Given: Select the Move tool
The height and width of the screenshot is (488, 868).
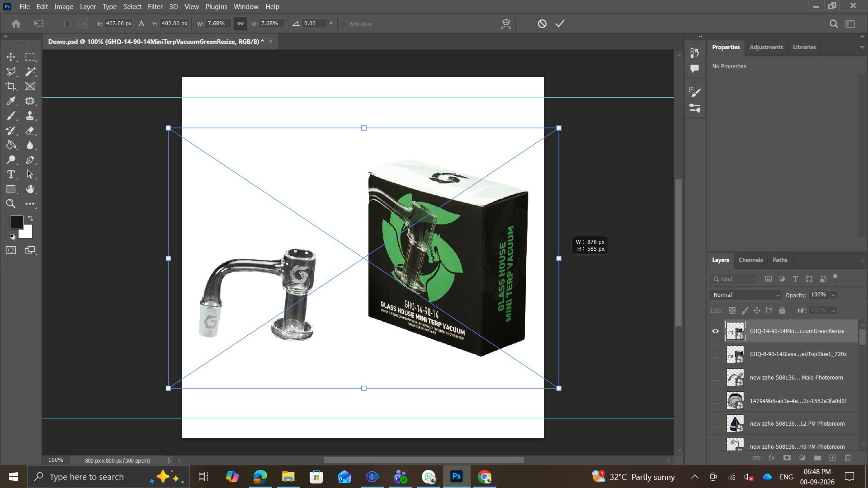Looking at the screenshot, I should (11, 57).
